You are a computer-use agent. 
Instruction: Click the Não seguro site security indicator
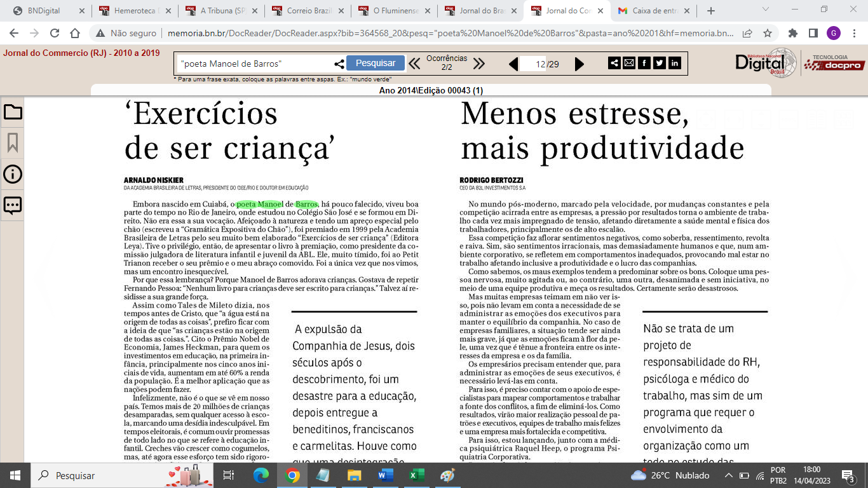[126, 33]
